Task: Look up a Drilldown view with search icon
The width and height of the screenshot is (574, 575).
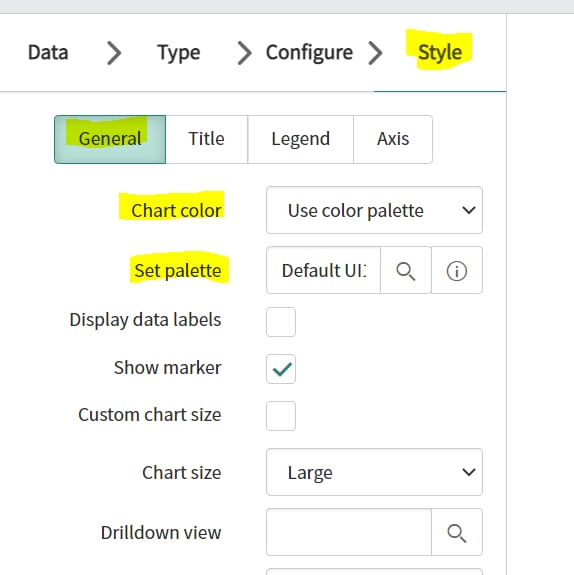Action: 457,533
